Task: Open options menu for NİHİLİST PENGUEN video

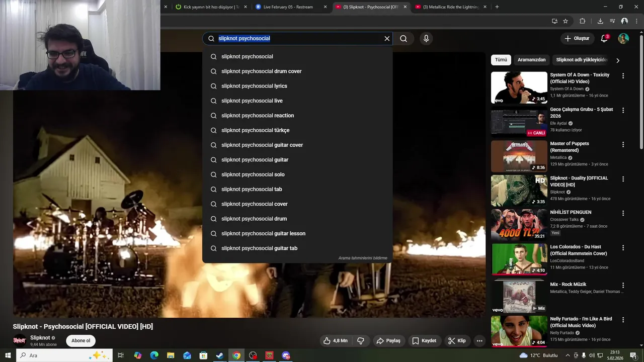Action: coord(623,213)
